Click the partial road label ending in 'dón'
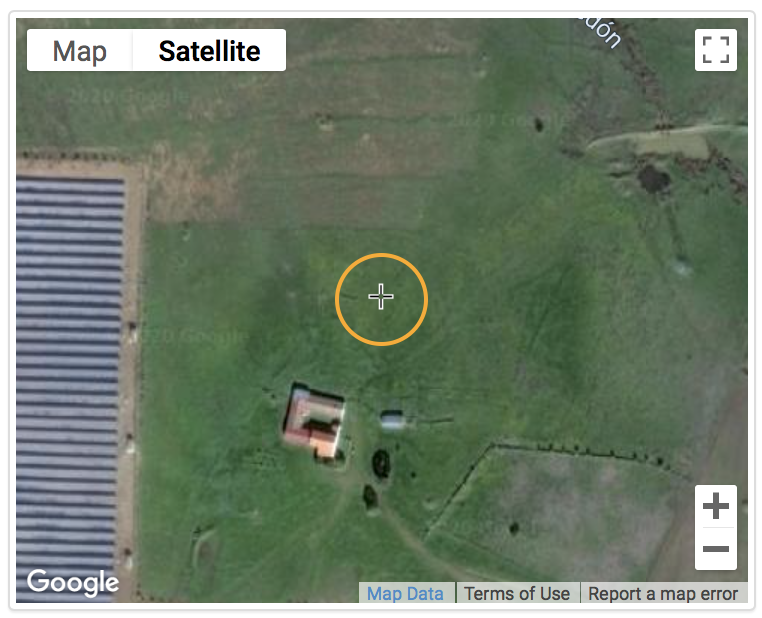Viewport: 762px width, 618px height. (601, 32)
